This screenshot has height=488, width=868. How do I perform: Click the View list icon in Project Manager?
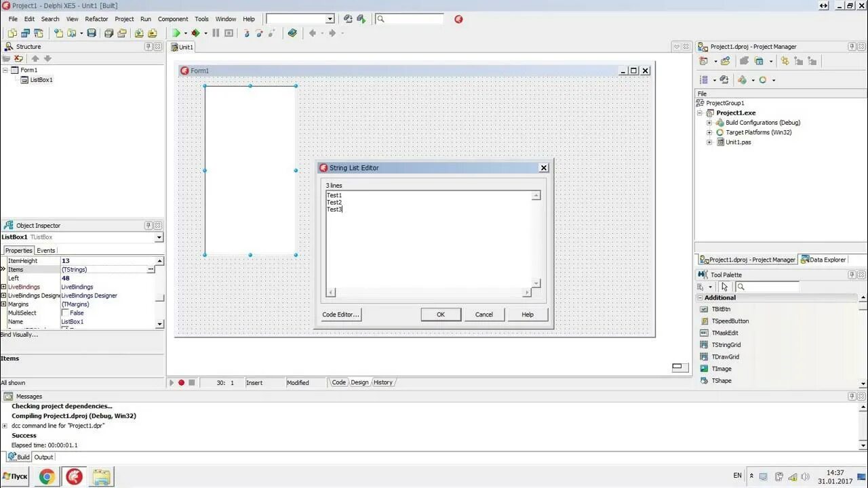pyautogui.click(x=704, y=80)
